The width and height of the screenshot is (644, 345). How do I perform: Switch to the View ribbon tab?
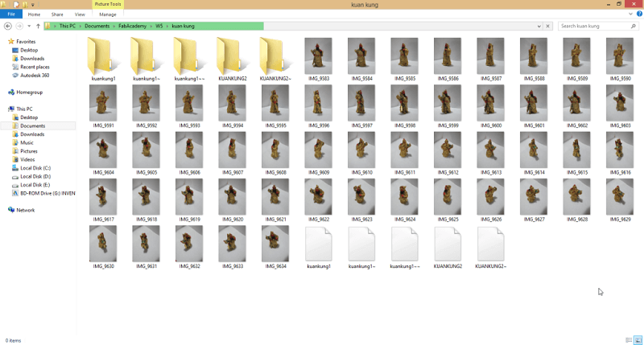[x=80, y=14]
